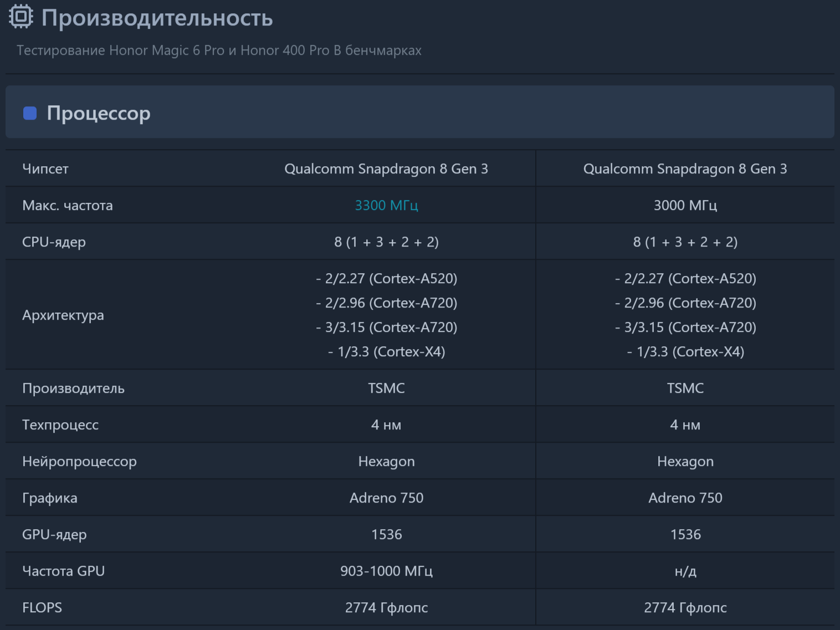This screenshot has width=840, height=630.
Task: Click the н/д GPU frequency value
Action: [x=685, y=571]
